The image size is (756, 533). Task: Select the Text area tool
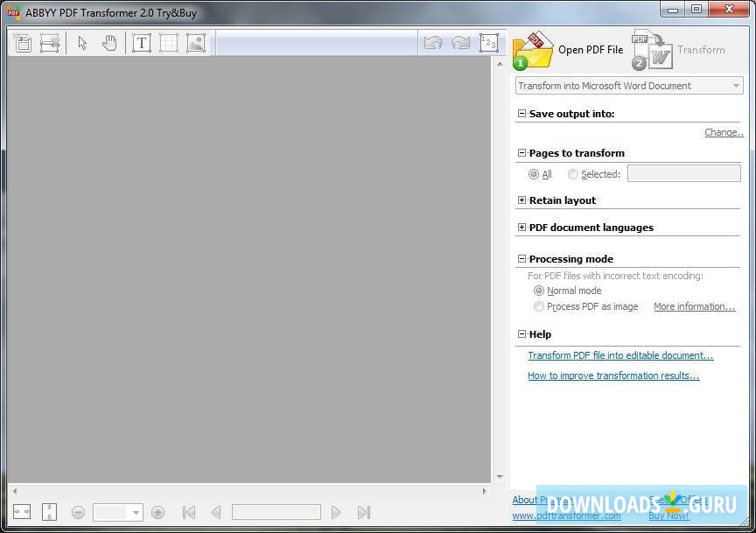tap(142, 43)
